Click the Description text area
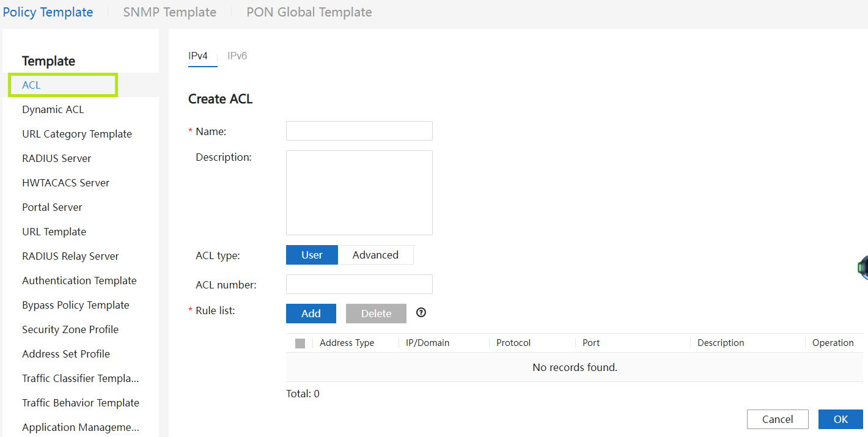This screenshot has width=868, height=437. click(x=359, y=193)
